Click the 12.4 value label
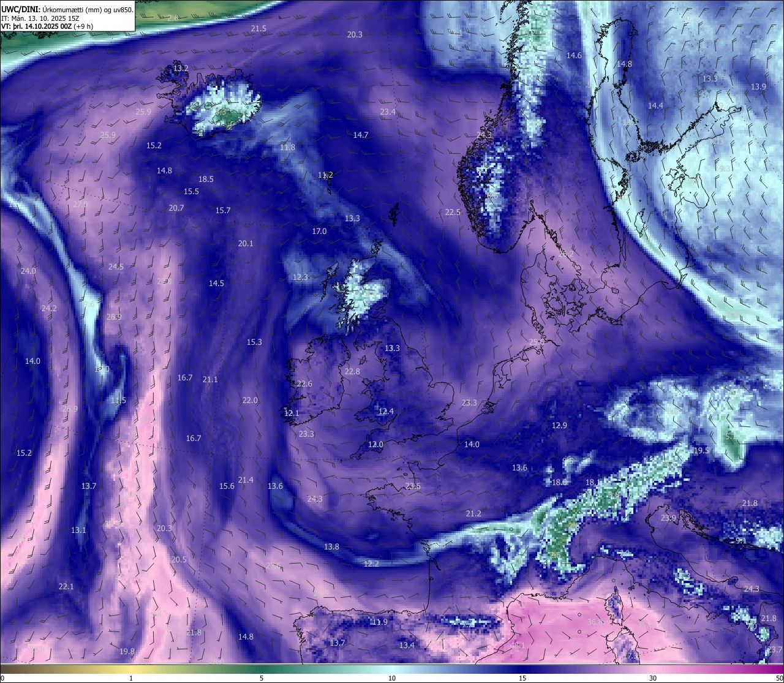The image size is (784, 683). [386, 412]
